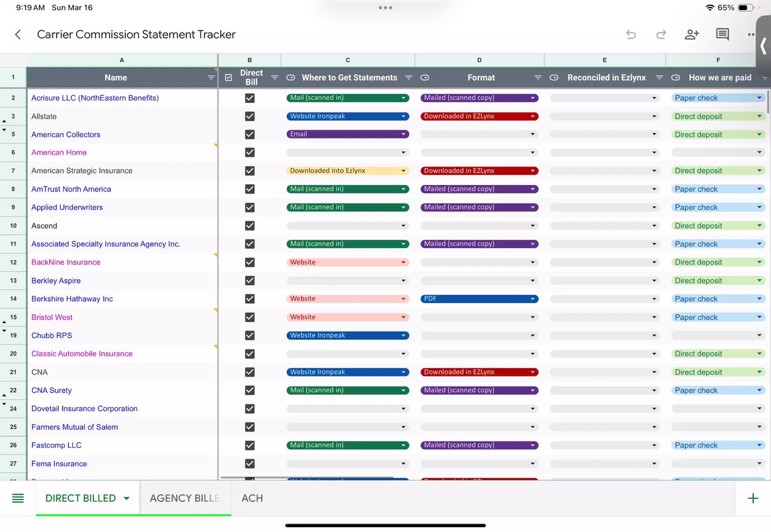This screenshot has height=532, width=771.
Task: Open Email dropdown for American Collectors
Action: coord(348,134)
